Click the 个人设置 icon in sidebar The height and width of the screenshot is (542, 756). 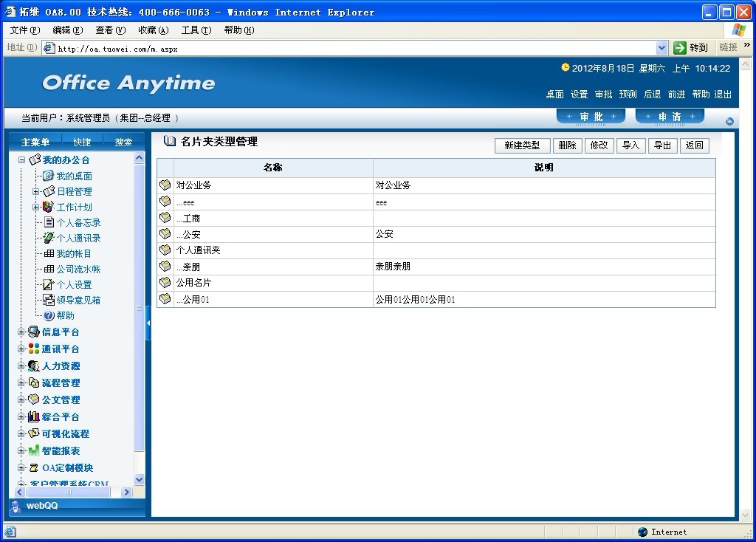pyautogui.click(x=48, y=284)
